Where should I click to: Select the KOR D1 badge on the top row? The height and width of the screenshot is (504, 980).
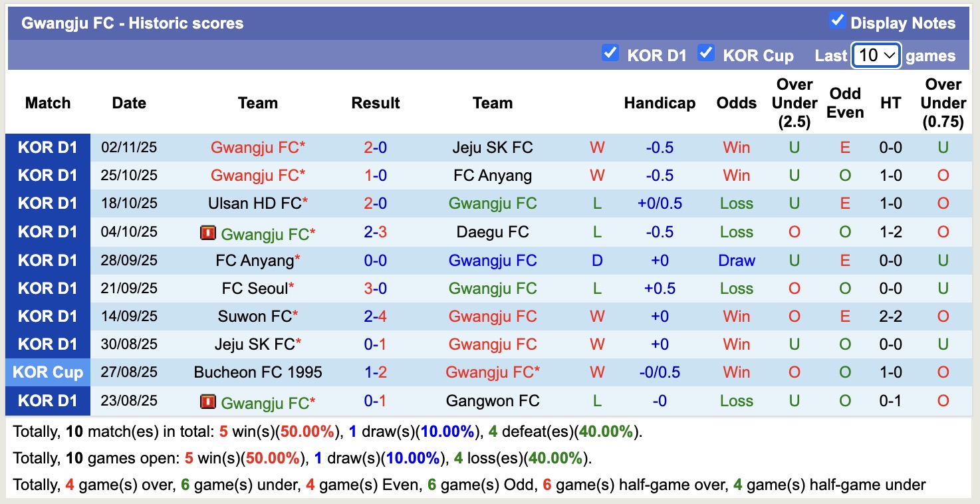48,148
